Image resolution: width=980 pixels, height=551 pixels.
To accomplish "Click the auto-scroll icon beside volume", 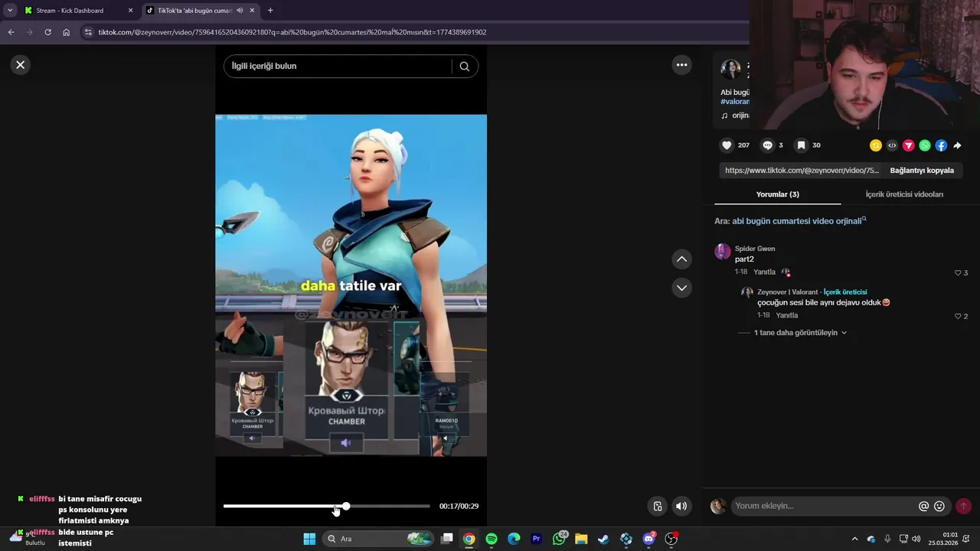I will [657, 506].
